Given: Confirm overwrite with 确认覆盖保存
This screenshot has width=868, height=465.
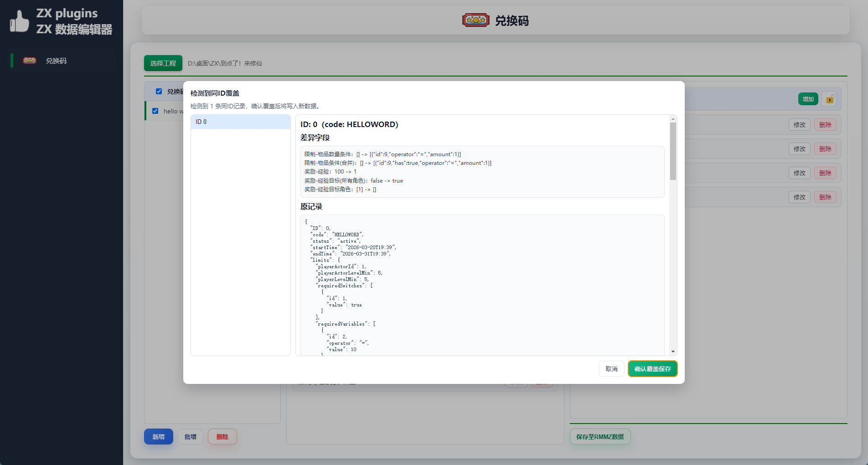Looking at the screenshot, I should point(652,369).
